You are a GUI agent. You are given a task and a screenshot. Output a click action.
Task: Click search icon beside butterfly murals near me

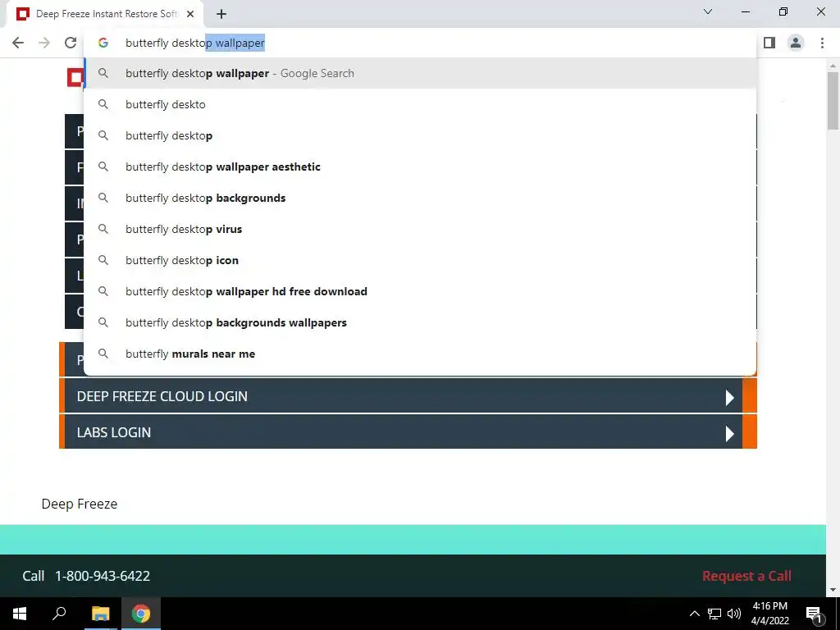point(103,354)
